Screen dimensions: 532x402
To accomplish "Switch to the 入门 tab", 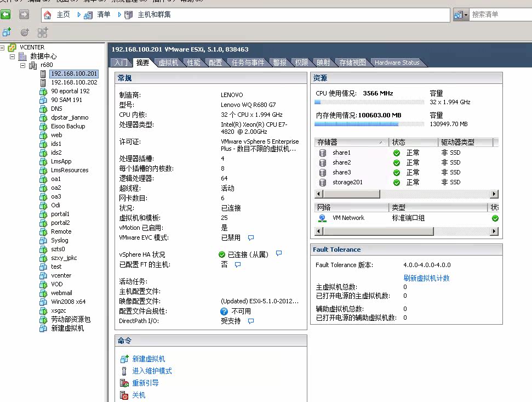I will pyautogui.click(x=121, y=63).
